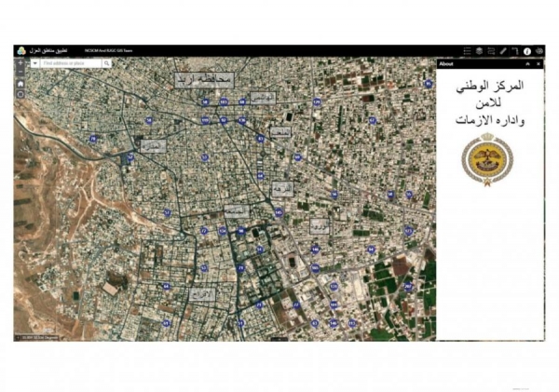The image size is (559, 392).
Task: Click the app logo in header
Action: (20, 50)
